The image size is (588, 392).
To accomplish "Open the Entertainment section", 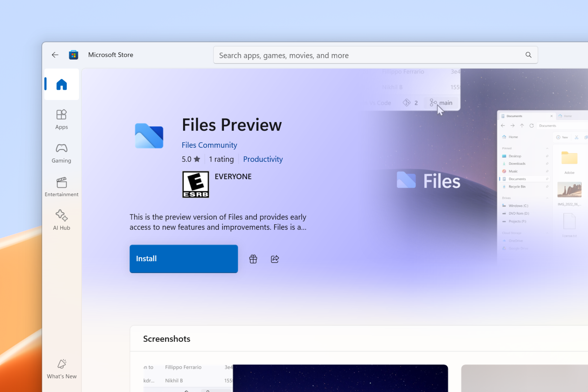I will coord(61,187).
